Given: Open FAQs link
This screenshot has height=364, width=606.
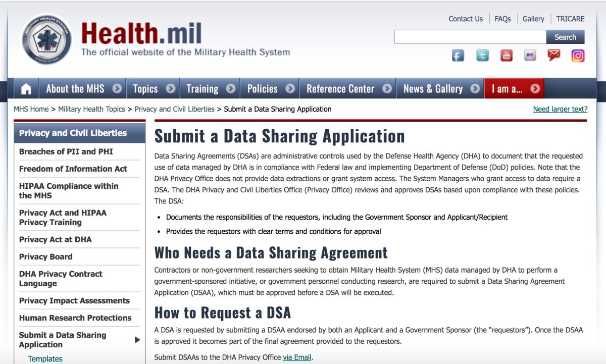Looking at the screenshot, I should pyautogui.click(x=502, y=19).
